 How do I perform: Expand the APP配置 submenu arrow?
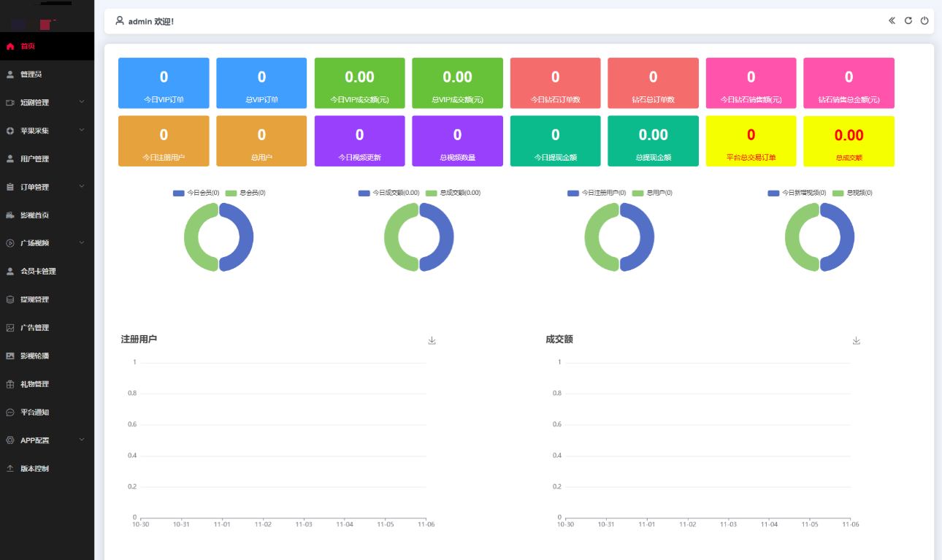point(82,440)
